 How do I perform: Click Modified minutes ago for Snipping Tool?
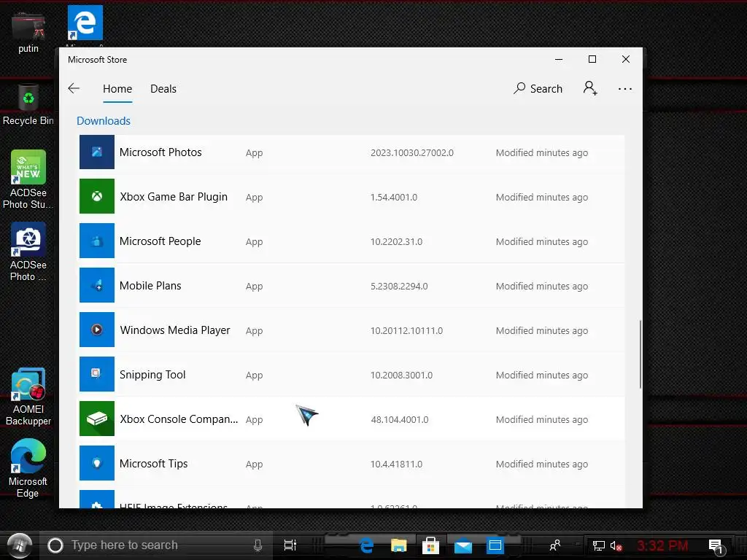[542, 376]
